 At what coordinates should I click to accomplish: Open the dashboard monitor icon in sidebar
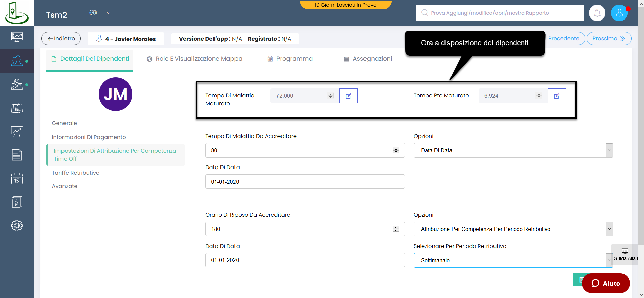pyautogui.click(x=17, y=37)
